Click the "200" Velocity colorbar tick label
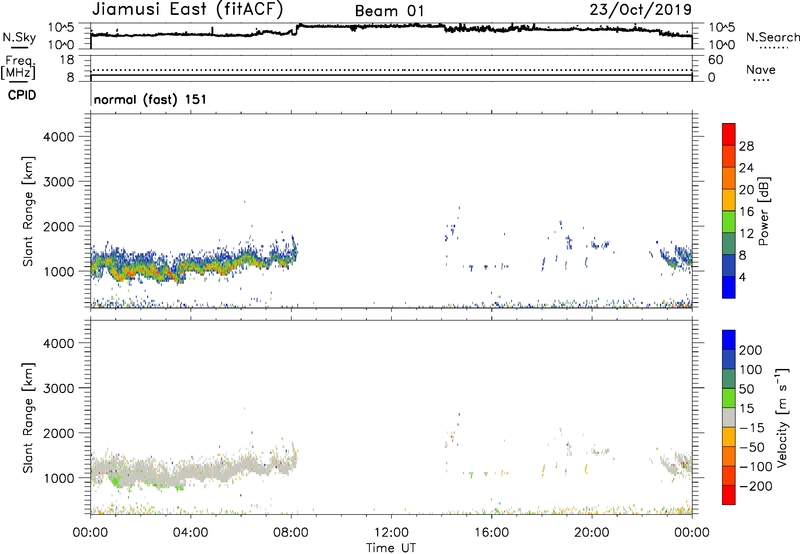Screen dimensions: 800x554 pyautogui.click(x=751, y=350)
